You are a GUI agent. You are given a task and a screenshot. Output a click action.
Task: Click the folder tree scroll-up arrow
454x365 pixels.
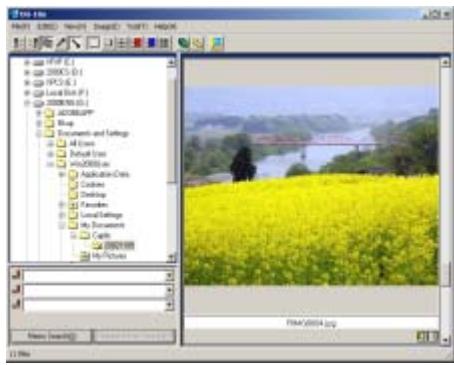pos(171,62)
